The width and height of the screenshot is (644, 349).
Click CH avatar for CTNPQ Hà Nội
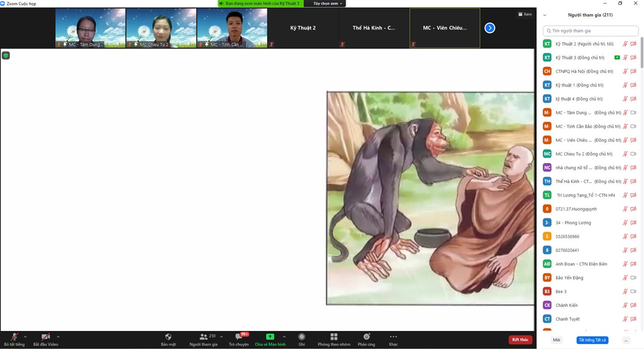tap(547, 71)
